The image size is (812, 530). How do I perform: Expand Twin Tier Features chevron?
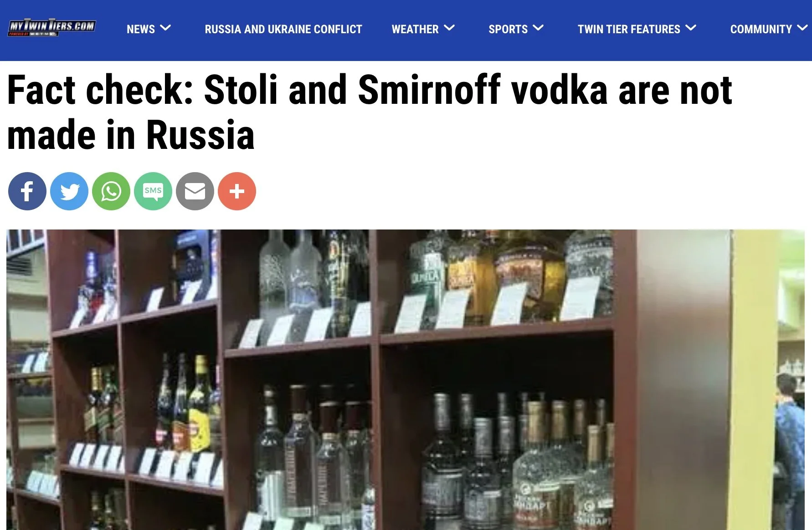coord(691,28)
